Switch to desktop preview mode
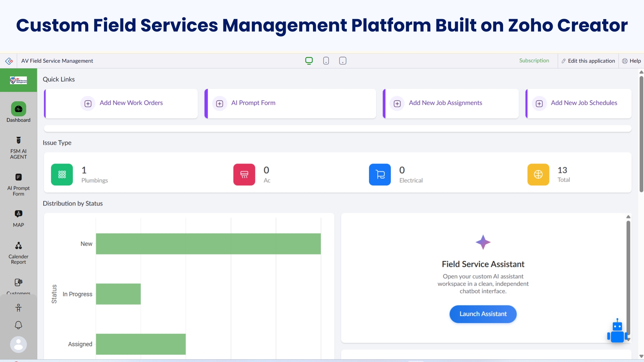This screenshot has width=644, height=362. point(309,61)
